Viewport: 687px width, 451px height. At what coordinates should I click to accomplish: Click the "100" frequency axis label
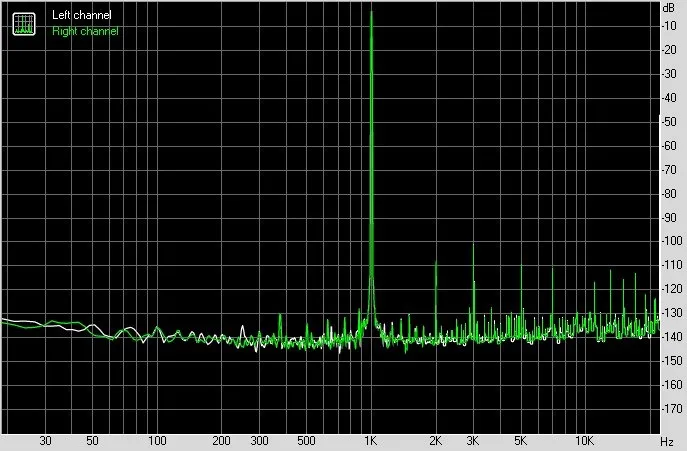click(x=157, y=441)
